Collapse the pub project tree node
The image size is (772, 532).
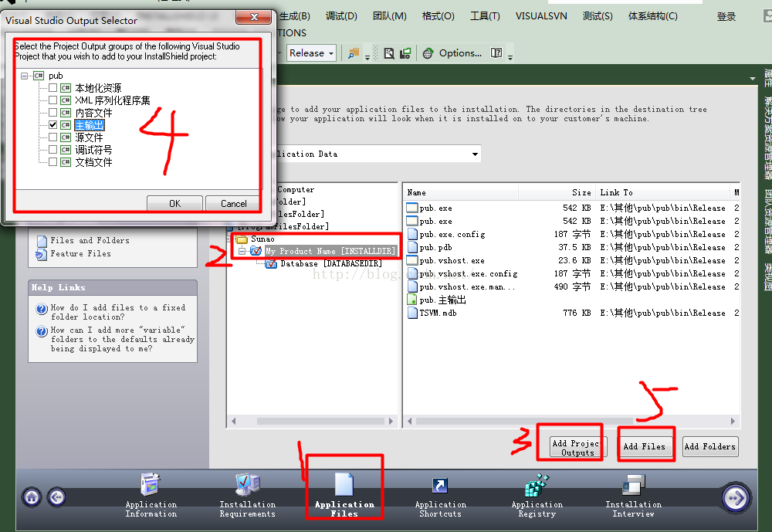tap(24, 76)
